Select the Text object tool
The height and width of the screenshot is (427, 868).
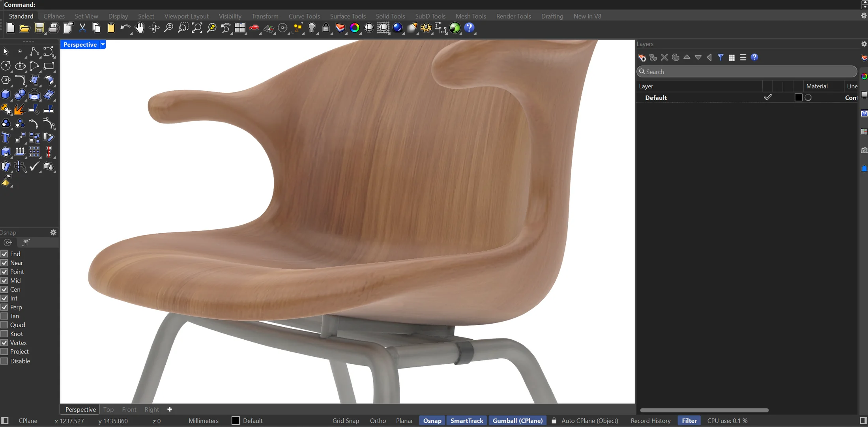6,138
